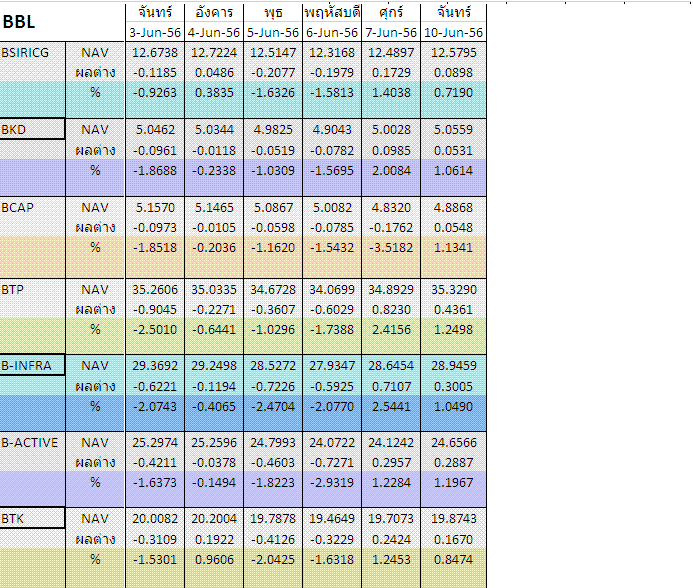Click B-ACTIVE percent value -1.8223
This screenshot has width=693, height=588.
pos(273,482)
